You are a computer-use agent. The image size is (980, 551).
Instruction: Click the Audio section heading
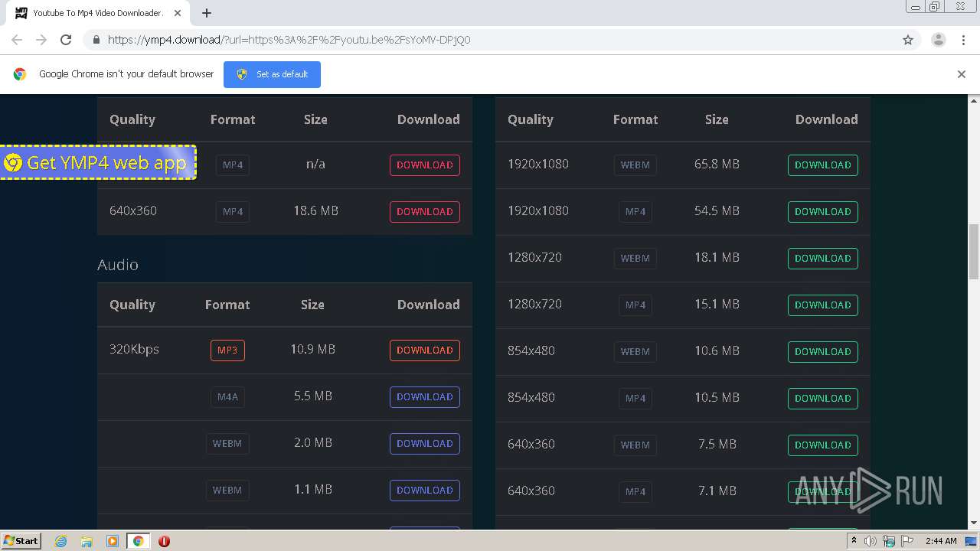[118, 265]
